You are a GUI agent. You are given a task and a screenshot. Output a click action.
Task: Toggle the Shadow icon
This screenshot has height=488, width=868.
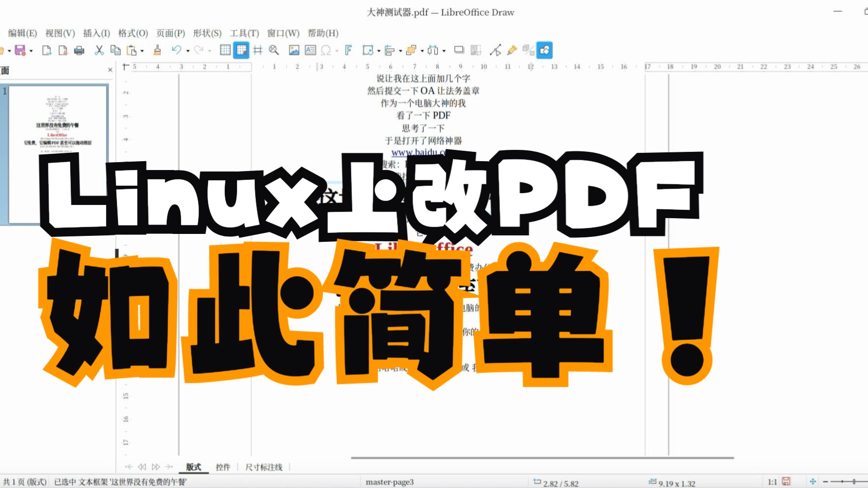pyautogui.click(x=459, y=50)
